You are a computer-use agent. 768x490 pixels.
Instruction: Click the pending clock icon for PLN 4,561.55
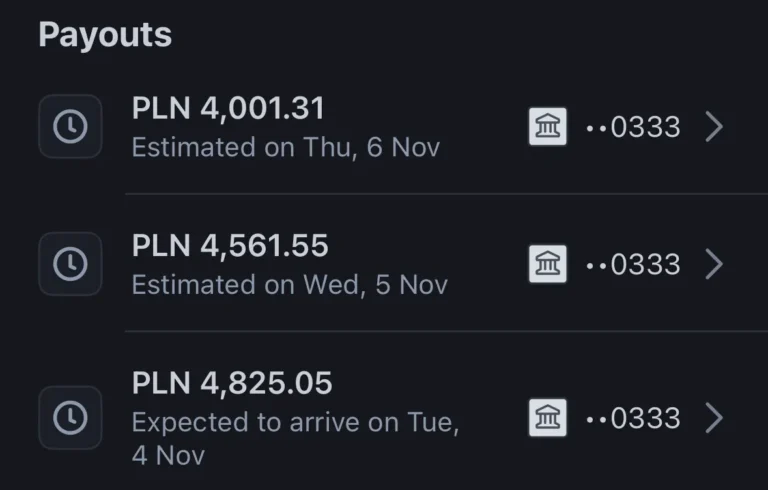tap(70, 264)
